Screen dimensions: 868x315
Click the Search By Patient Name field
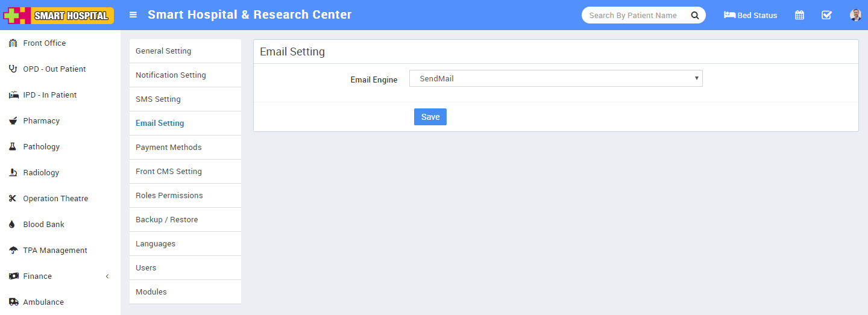click(633, 15)
